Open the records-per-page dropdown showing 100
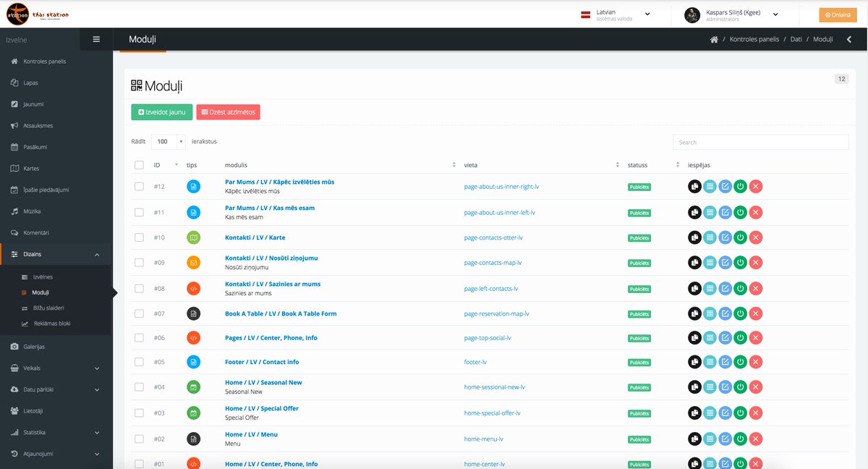 coord(169,142)
